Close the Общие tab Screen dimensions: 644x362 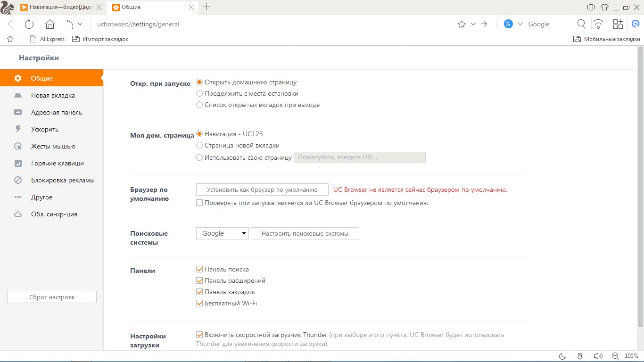(191, 7)
